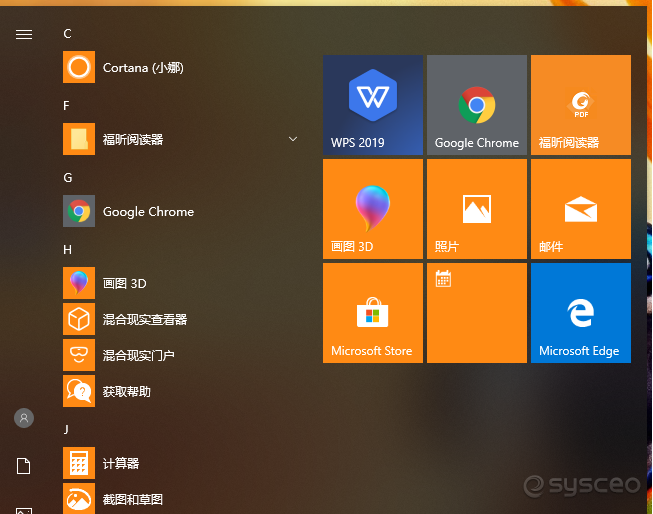Open 计算器 calculator icon
The width and height of the screenshot is (653, 514).
[x=79, y=463]
